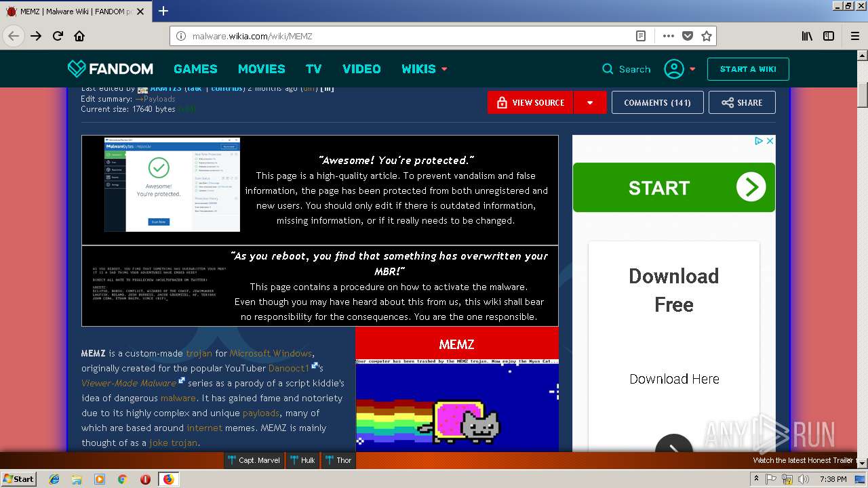
Task: Bookmark this page with star
Action: pos(707,36)
